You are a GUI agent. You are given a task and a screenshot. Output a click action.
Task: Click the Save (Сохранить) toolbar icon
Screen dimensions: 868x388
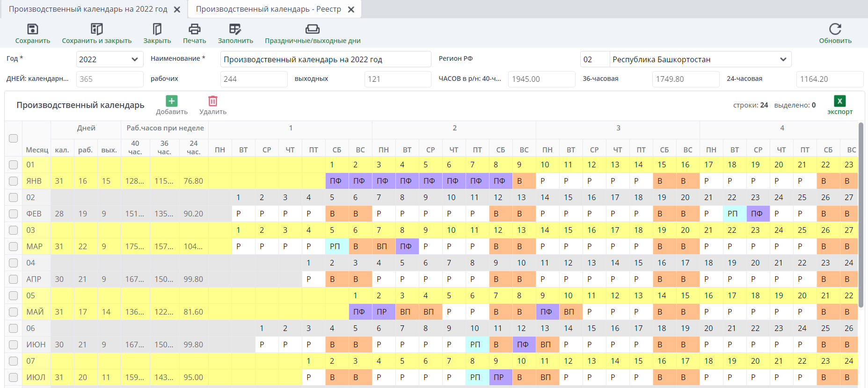pos(32,29)
